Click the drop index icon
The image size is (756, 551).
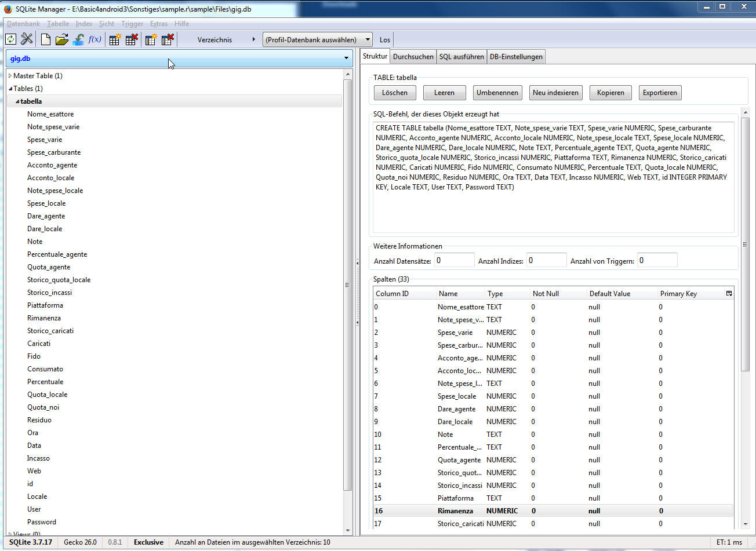click(x=168, y=39)
